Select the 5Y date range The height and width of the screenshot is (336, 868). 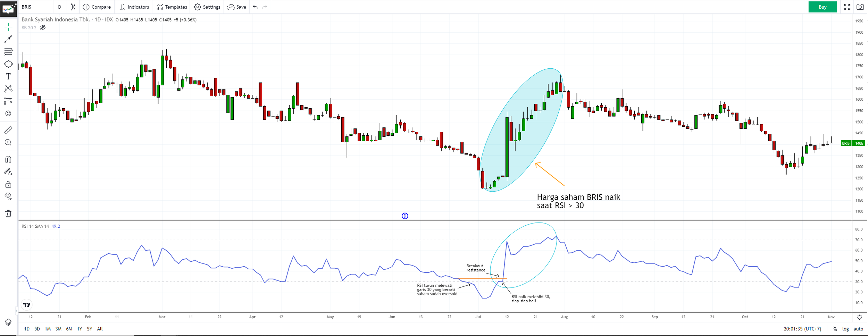tap(90, 329)
